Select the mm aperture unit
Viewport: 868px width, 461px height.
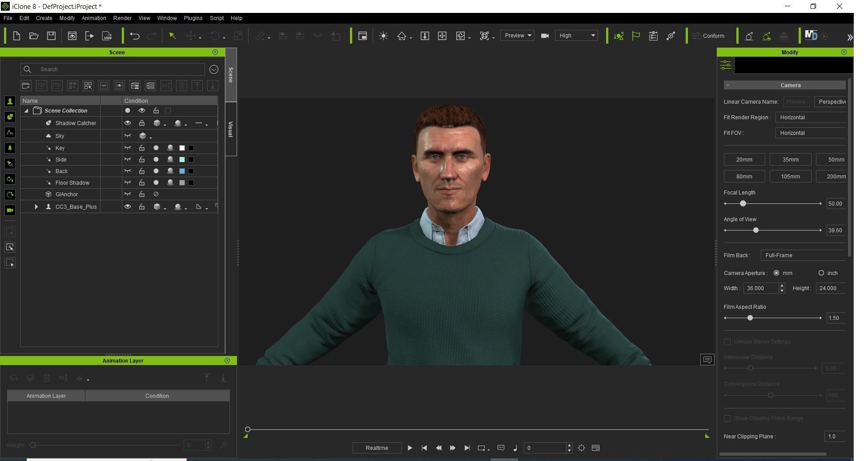(776, 273)
